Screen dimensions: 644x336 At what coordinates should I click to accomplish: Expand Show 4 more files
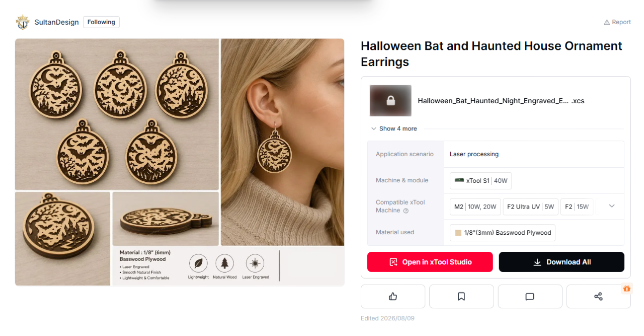tap(394, 128)
